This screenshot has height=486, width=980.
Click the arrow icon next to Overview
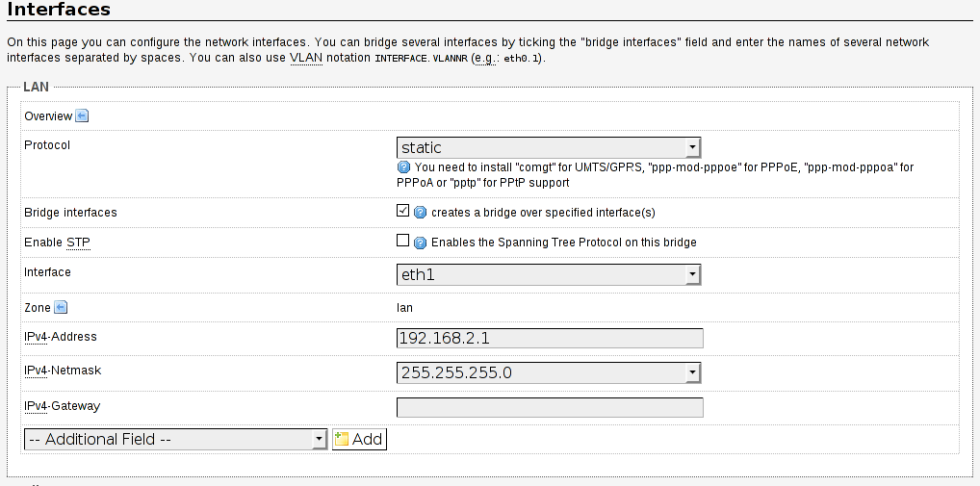(x=82, y=116)
